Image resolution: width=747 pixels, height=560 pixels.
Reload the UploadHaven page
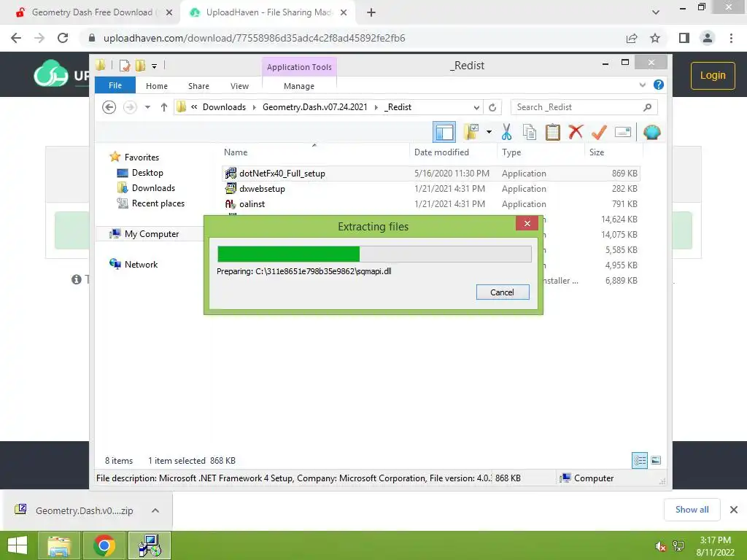pos(63,38)
